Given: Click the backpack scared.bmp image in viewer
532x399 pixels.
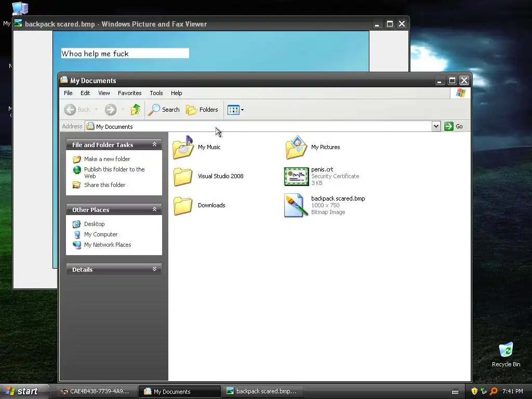Looking at the screenshot, I should [211, 51].
